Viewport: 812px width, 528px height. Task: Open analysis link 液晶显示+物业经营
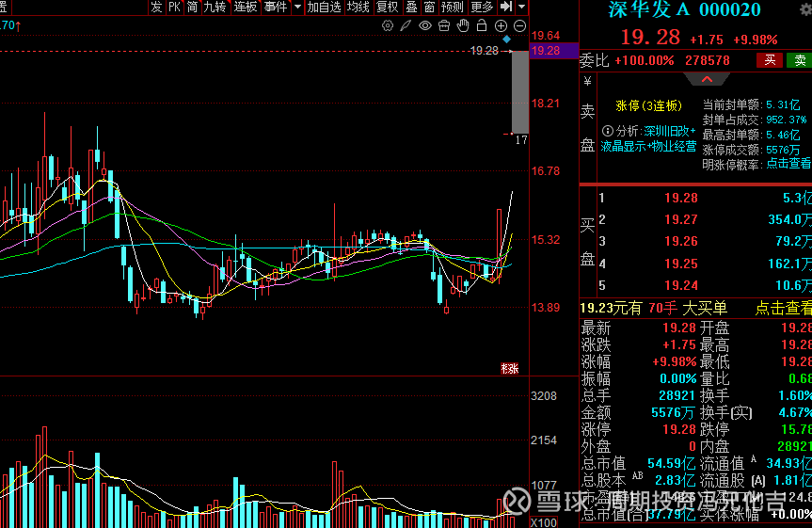pos(648,147)
